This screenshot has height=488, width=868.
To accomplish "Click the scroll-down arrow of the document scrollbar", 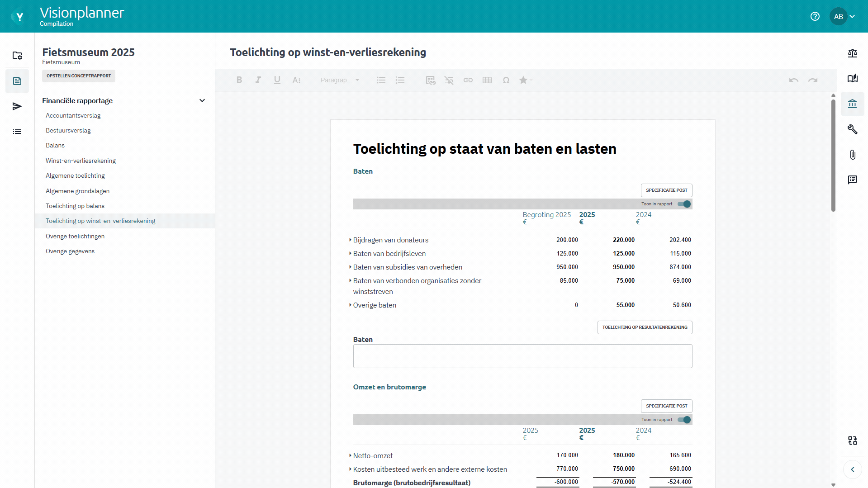I will 833,484.
